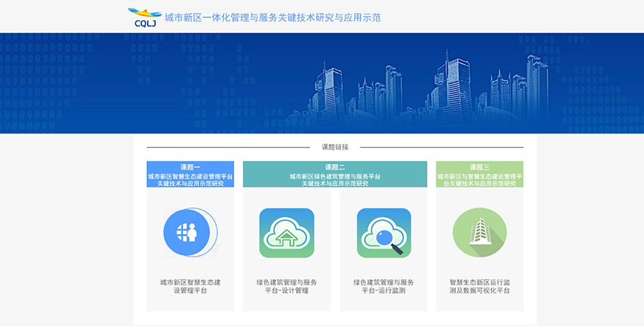
Task: Click the 课题二 subtitle 城市新区绿色建筑管理与服务平台
Action: tap(334, 176)
